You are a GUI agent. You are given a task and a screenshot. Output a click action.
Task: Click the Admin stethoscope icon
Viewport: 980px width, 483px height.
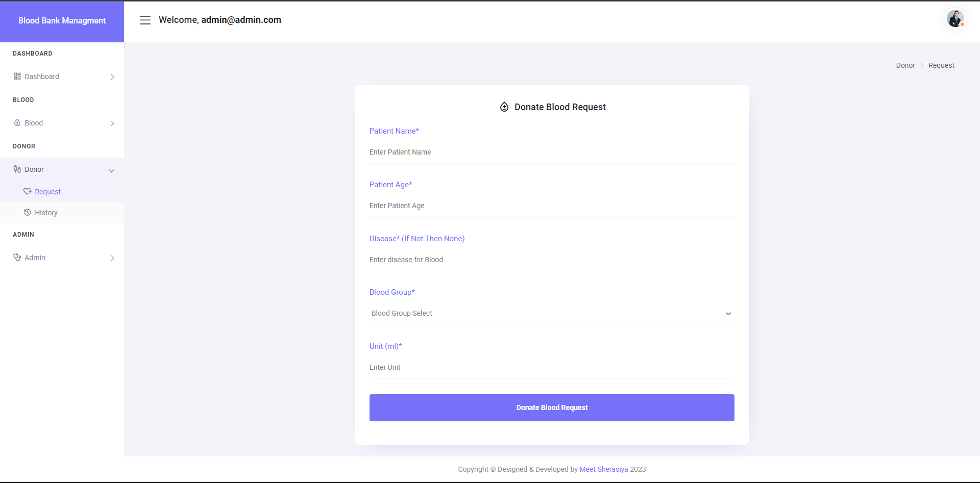[17, 258]
